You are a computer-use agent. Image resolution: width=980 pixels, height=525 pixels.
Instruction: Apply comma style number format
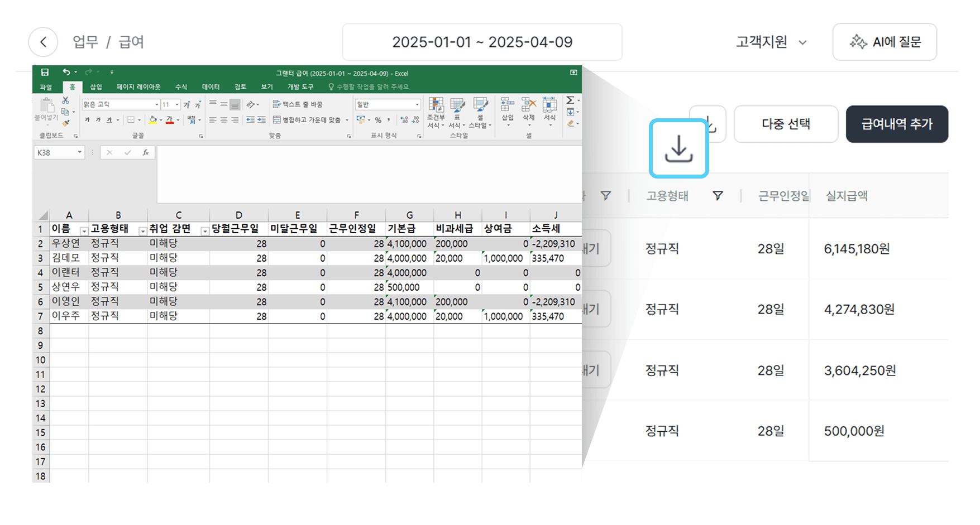point(389,120)
